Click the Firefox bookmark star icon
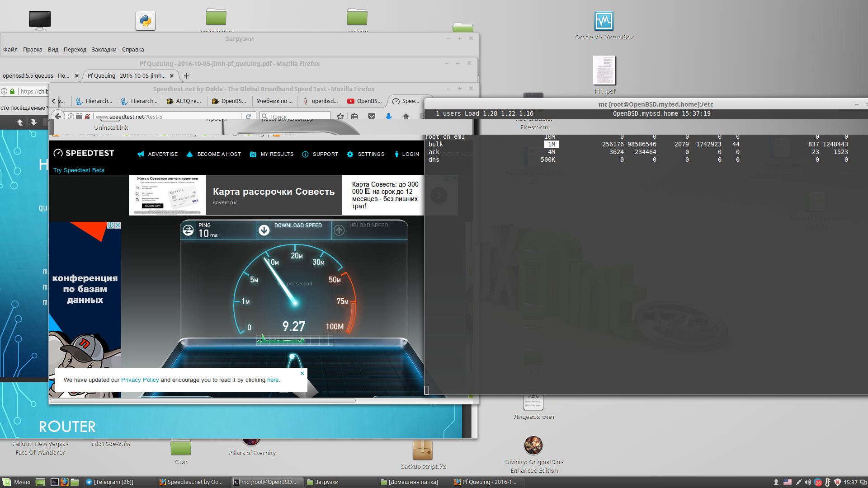Image resolution: width=868 pixels, height=488 pixels. point(340,117)
